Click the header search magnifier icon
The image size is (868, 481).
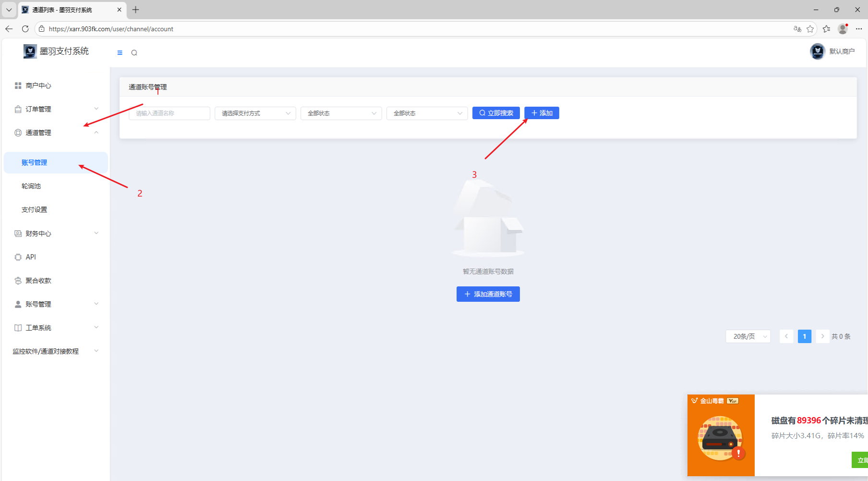tap(134, 53)
